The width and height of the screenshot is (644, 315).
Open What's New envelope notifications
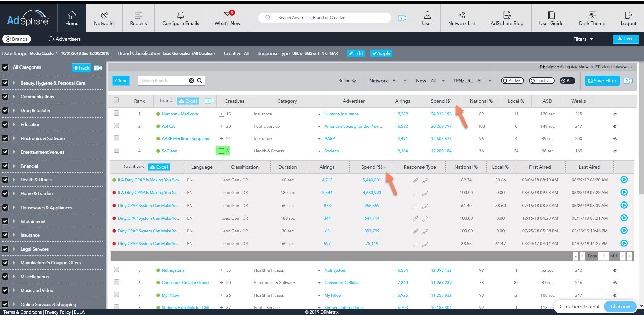pyautogui.click(x=228, y=15)
